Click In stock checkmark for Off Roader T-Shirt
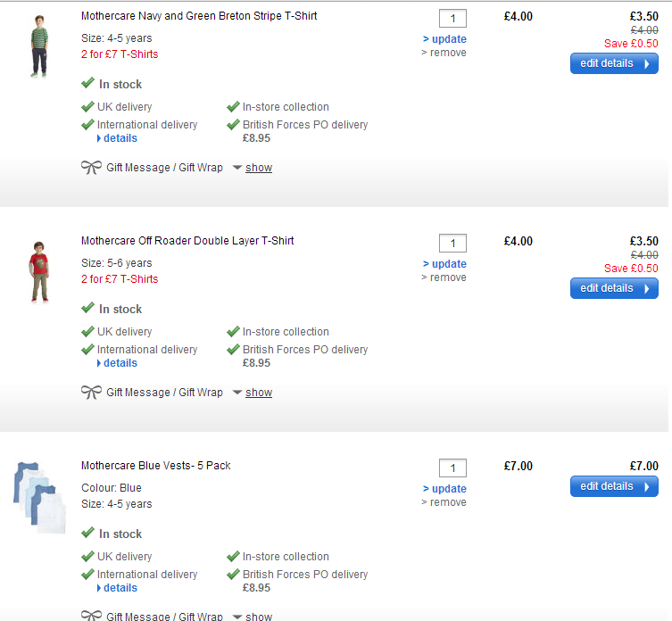Image resolution: width=672 pixels, height=621 pixels. pos(87,308)
